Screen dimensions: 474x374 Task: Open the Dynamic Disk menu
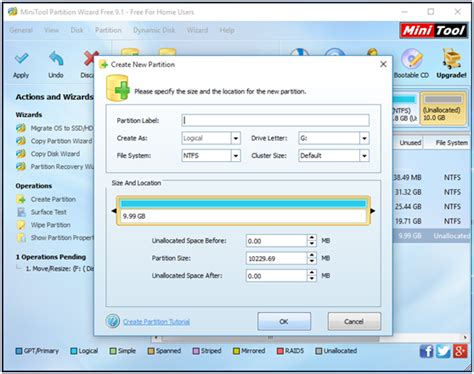coord(154,30)
